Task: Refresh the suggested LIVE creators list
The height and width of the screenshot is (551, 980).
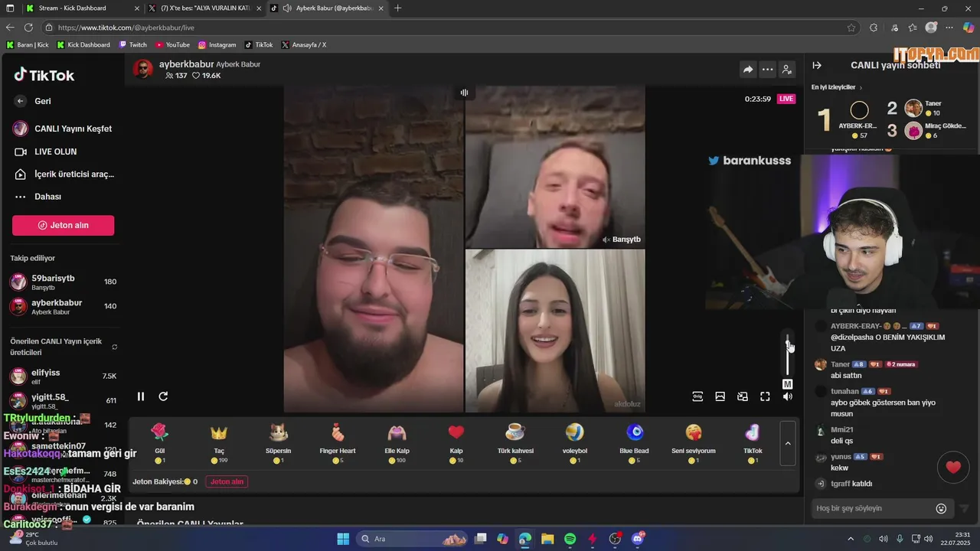Action: (115, 347)
